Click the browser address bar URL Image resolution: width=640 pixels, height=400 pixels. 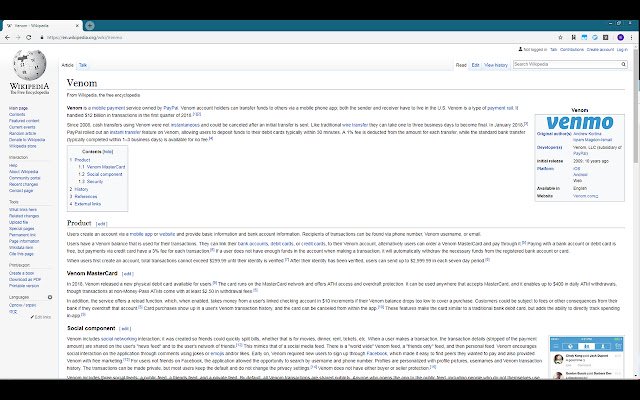click(84, 38)
